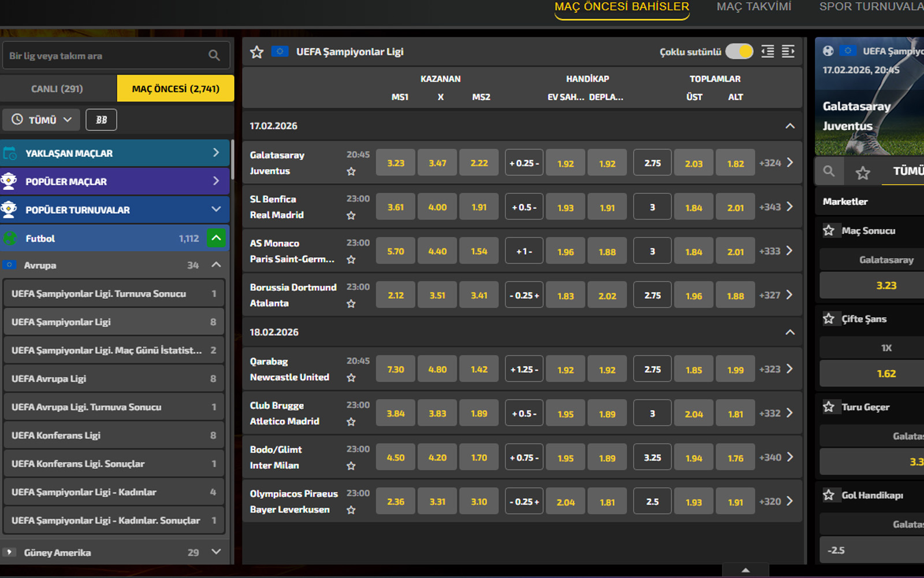Favorite the UEFA Şampiyonlar Ligi header star

point(257,52)
